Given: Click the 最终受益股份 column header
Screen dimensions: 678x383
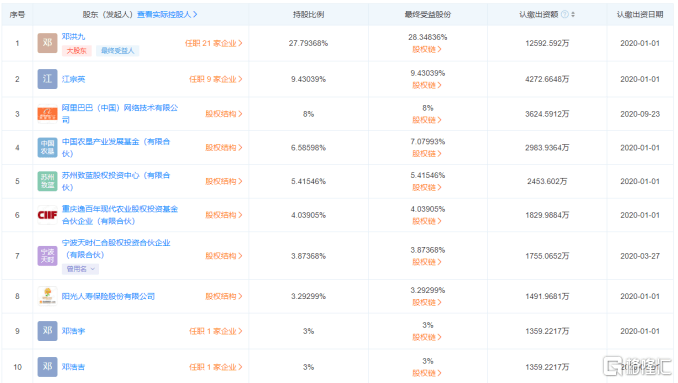Looking at the screenshot, I should click(428, 14).
